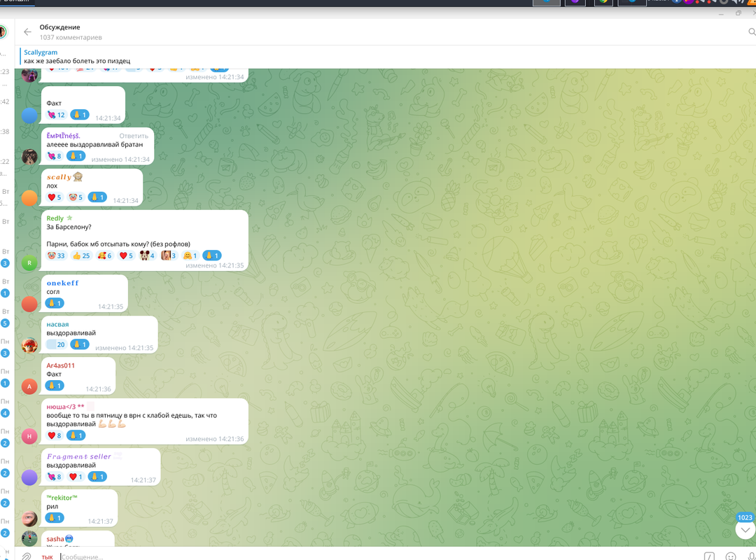Open search in the discussion header
Screen dimensions: 756x560
[x=752, y=31]
